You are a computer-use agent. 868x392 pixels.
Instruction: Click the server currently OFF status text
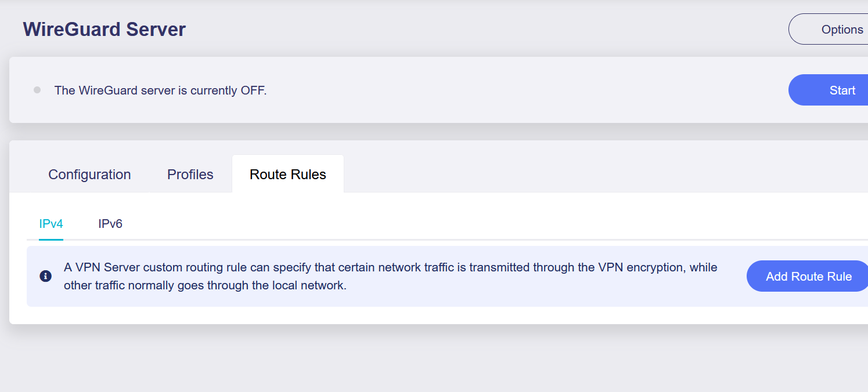tap(160, 90)
